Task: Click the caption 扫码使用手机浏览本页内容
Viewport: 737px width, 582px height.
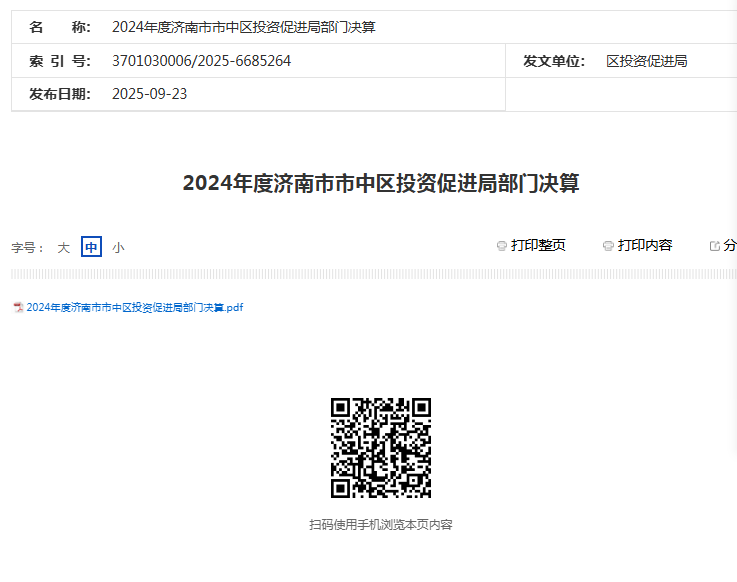Action: [381, 525]
